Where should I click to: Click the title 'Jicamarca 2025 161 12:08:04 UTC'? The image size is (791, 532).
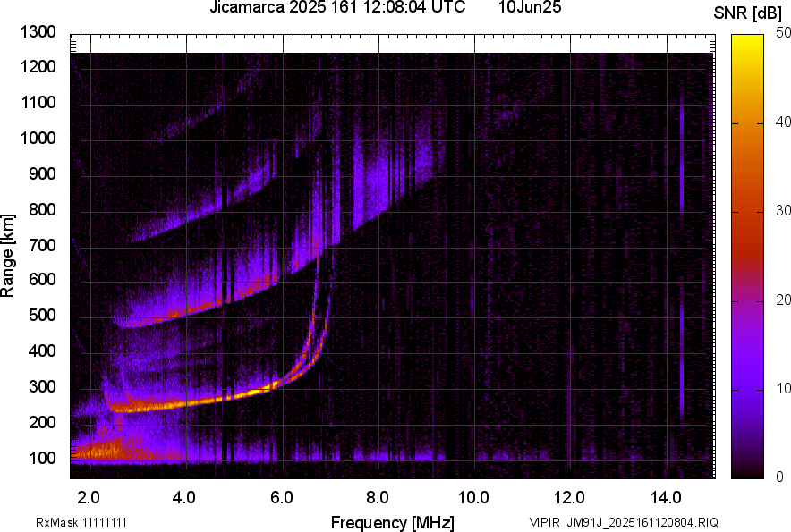[x=337, y=7]
